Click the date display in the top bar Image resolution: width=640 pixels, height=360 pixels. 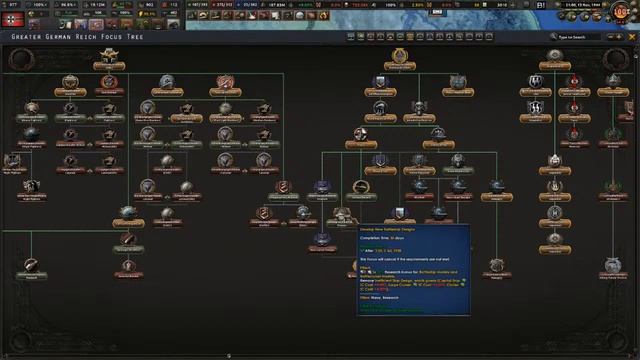(583, 5)
